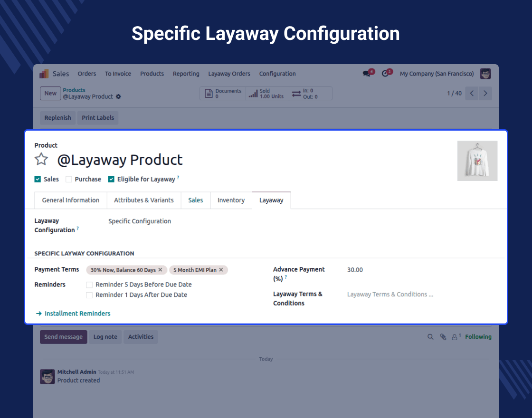Viewport: 532px width, 418px height.
Task: Select the Layaway tab
Action: click(271, 200)
